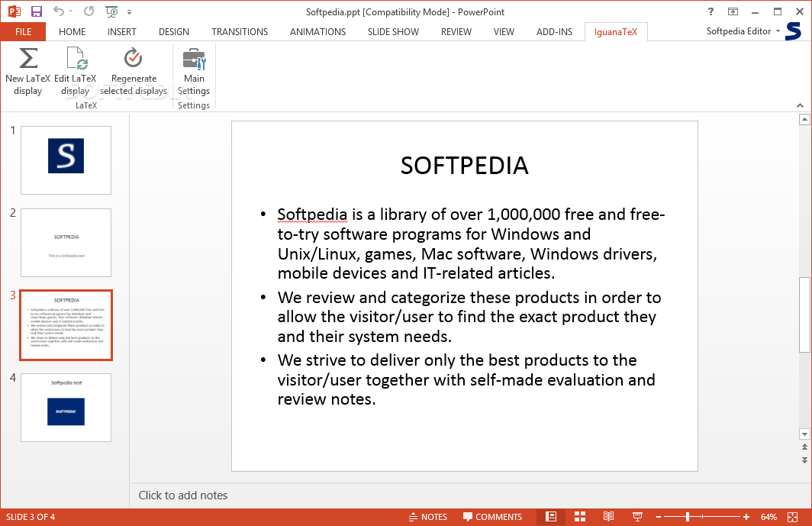The image size is (812, 526).
Task: Save the presentation with the floppy icon
Action: point(37,11)
